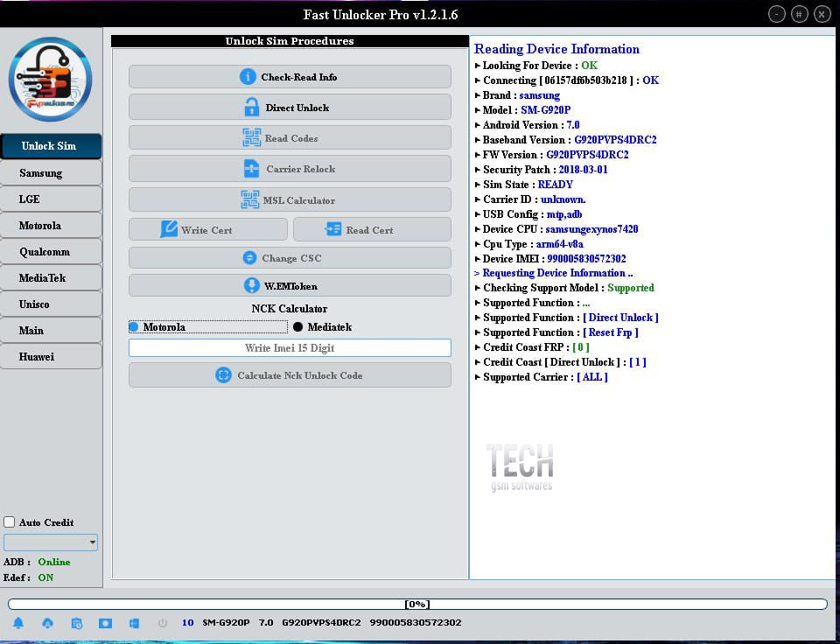The image size is (840, 644).
Task: Click the Change CSC swap icon
Action: coord(249,258)
